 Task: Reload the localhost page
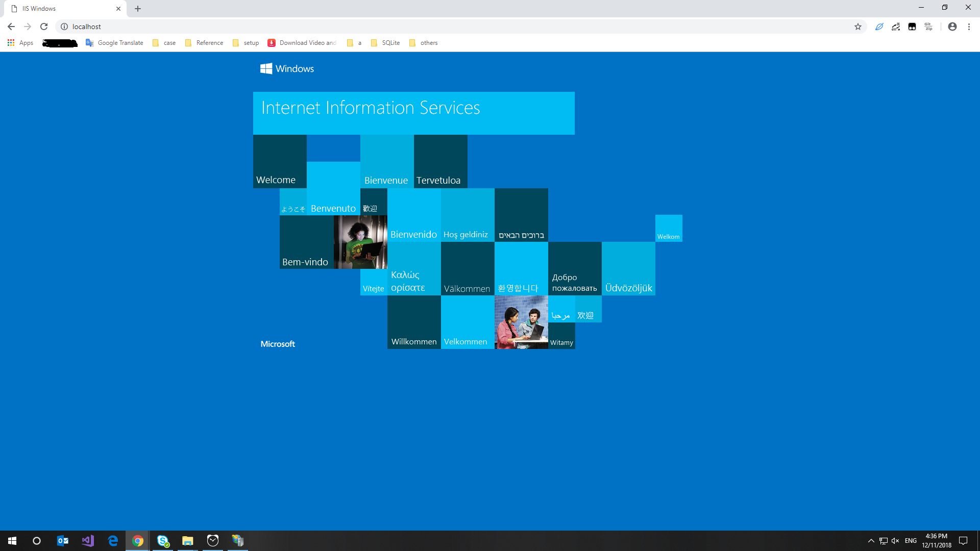click(44, 27)
